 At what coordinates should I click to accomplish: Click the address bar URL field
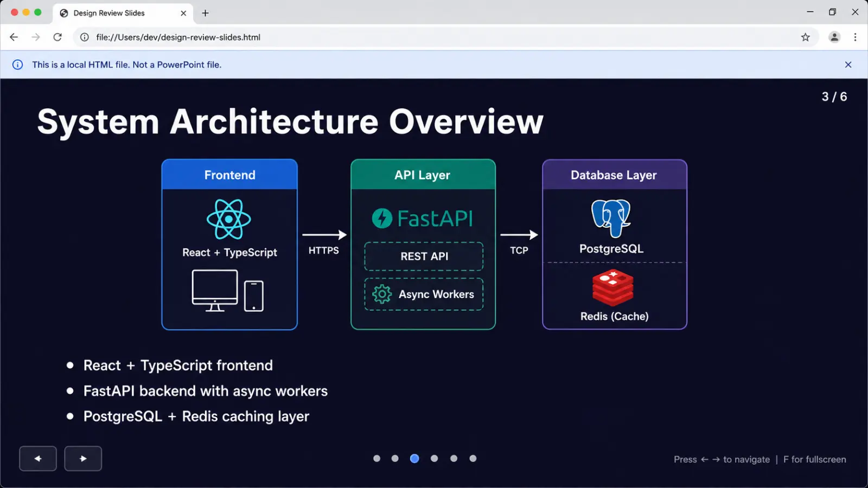445,37
